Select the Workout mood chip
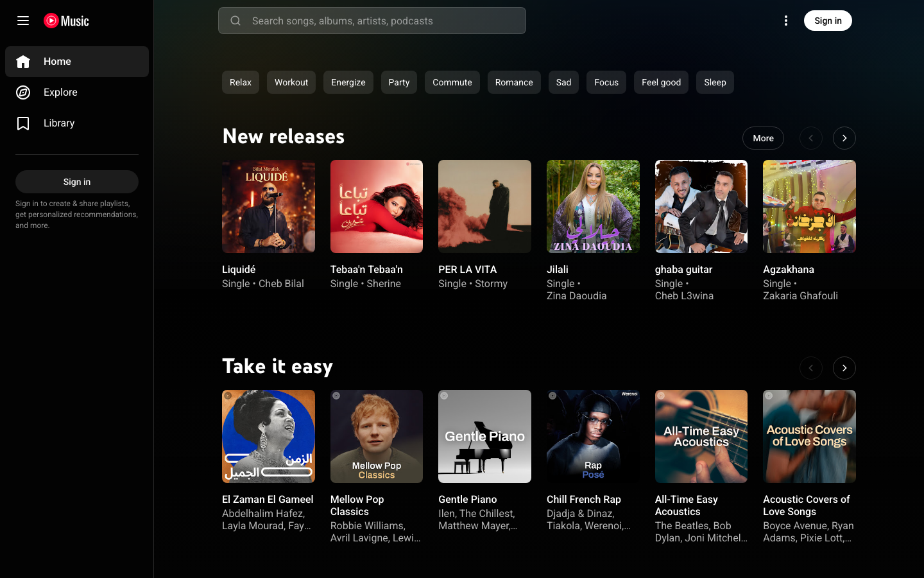Screen dimensions: 924x578 point(291,82)
